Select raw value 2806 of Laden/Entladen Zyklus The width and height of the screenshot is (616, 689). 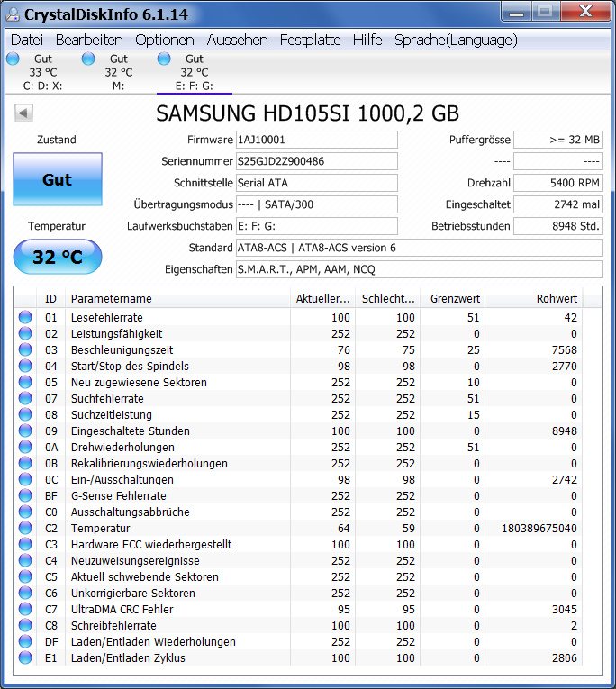click(565, 658)
